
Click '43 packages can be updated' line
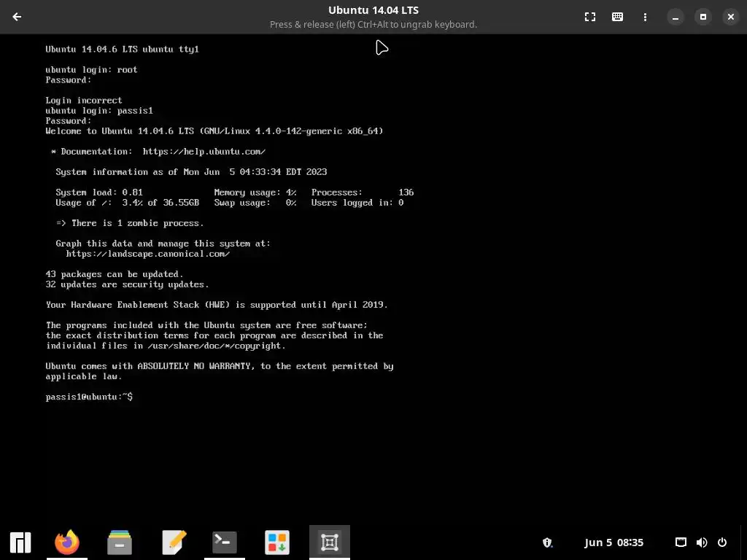click(x=115, y=274)
